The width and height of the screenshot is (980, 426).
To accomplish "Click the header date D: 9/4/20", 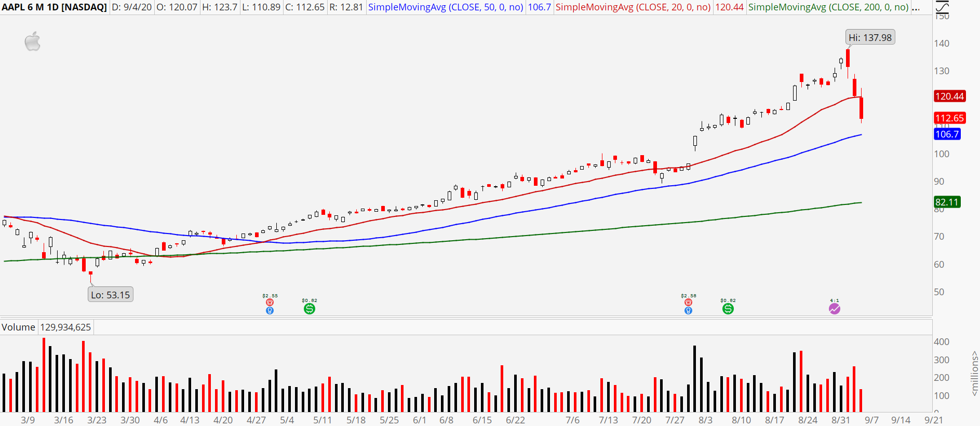I will coord(132,7).
